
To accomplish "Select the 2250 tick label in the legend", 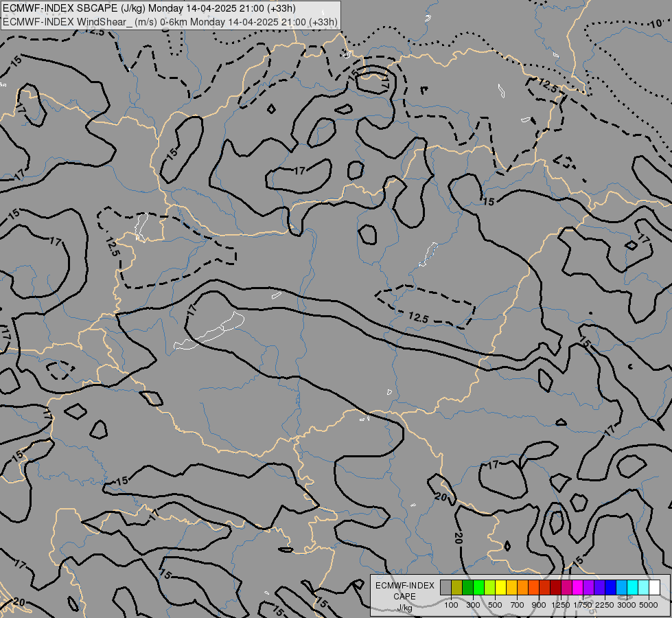I will click(x=605, y=605).
